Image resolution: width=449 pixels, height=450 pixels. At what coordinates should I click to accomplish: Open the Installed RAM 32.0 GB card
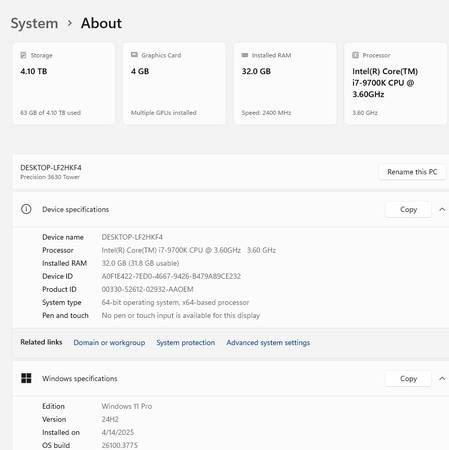[285, 83]
